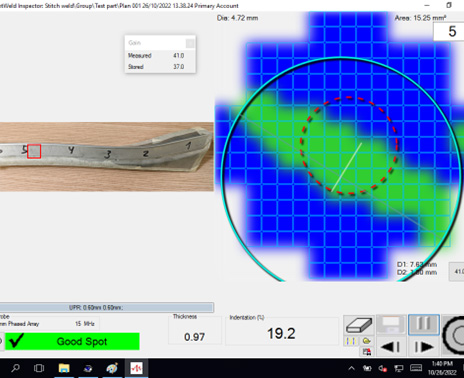
Task: Click the UPR 0.60mm progress bar
Action: 107,307
